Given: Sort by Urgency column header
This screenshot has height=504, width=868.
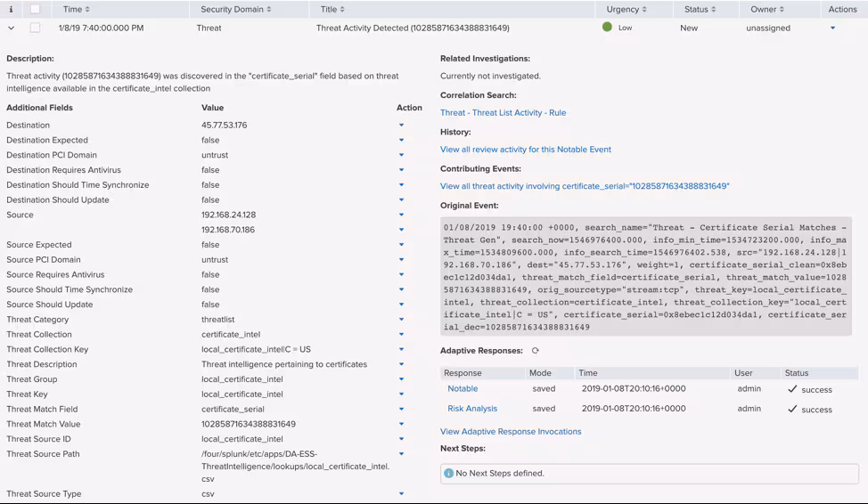Looking at the screenshot, I should tap(626, 9).
